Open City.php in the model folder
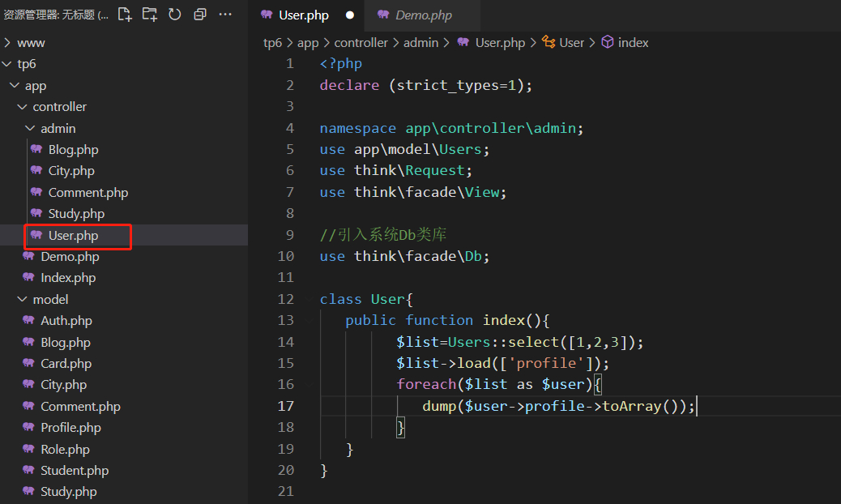 [63, 384]
